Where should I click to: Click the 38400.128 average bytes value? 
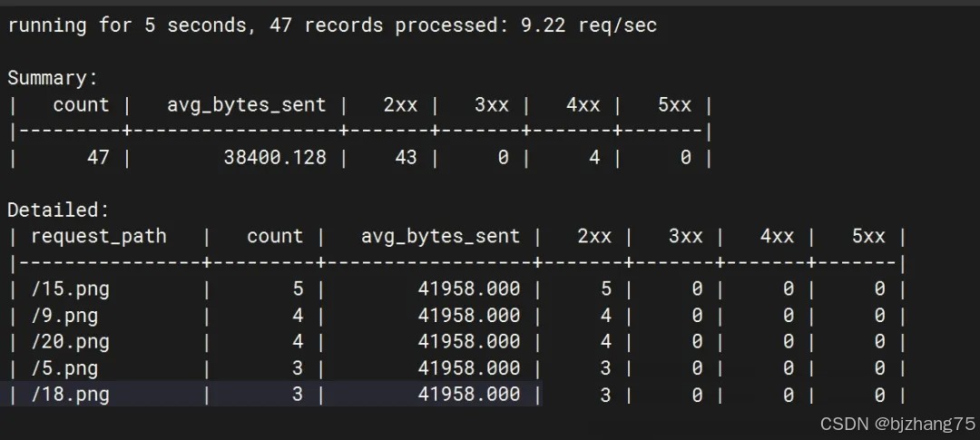click(274, 158)
